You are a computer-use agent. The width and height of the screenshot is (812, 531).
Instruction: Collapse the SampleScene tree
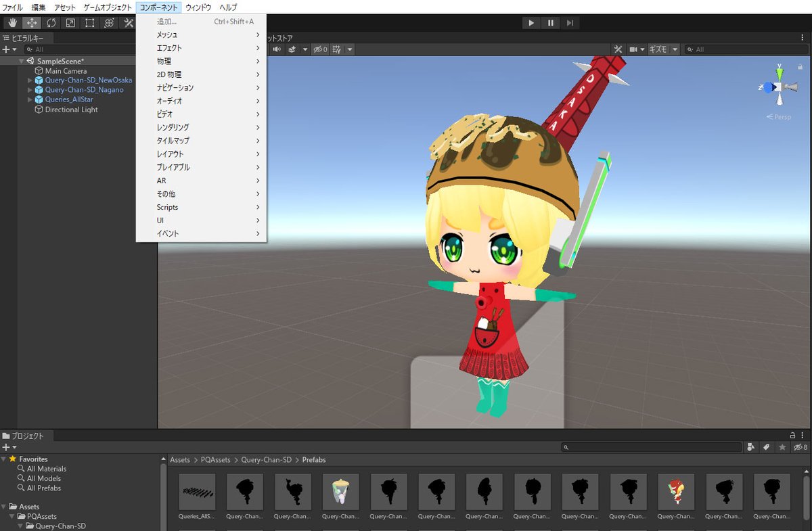tap(22, 61)
